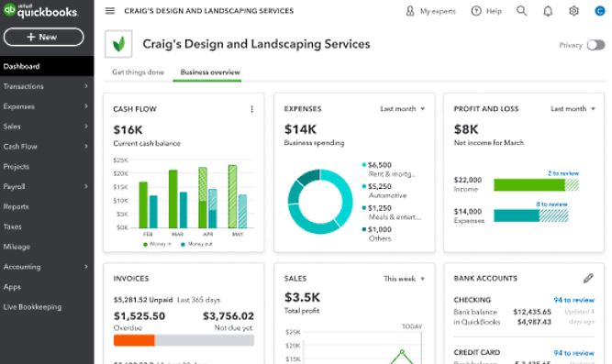Viewport: 612px width, 364px height.
Task: Open My experts panel
Action: pyautogui.click(x=431, y=11)
